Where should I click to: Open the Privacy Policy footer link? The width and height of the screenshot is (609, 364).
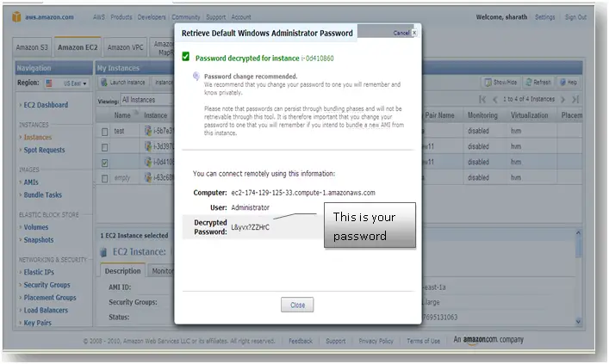click(376, 341)
